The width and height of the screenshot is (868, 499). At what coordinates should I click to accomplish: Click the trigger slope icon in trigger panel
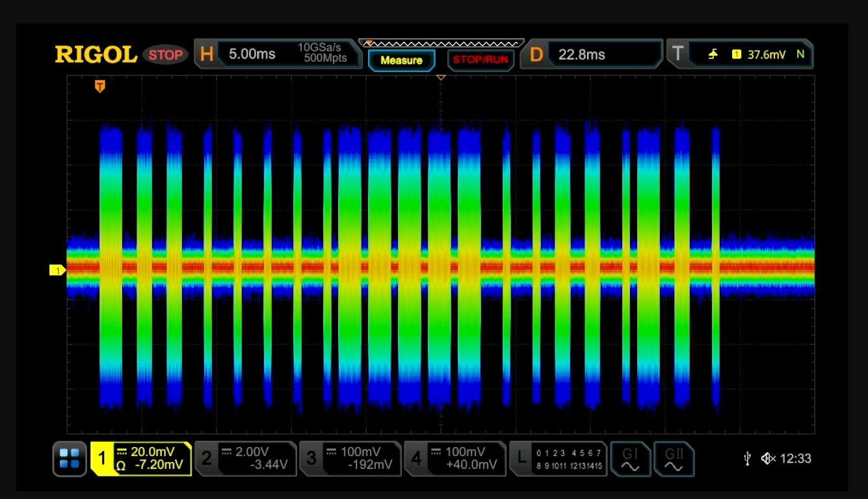[712, 55]
